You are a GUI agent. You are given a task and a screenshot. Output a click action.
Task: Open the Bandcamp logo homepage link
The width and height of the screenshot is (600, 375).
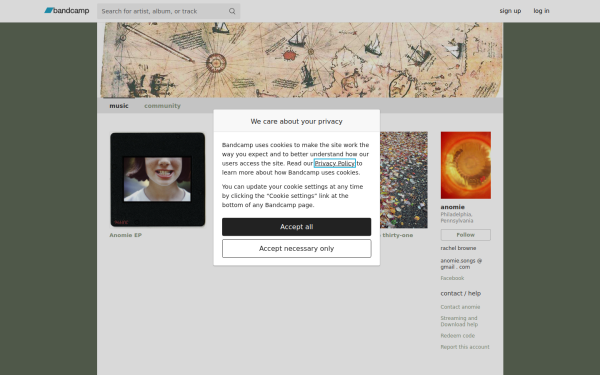(x=67, y=11)
